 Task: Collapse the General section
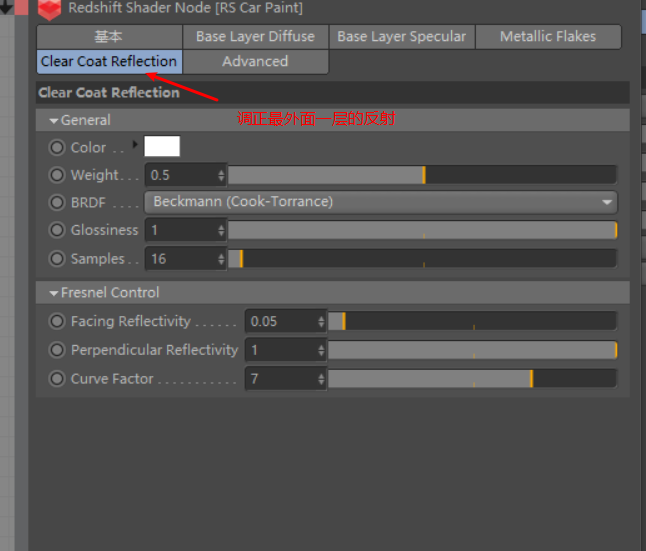53,121
